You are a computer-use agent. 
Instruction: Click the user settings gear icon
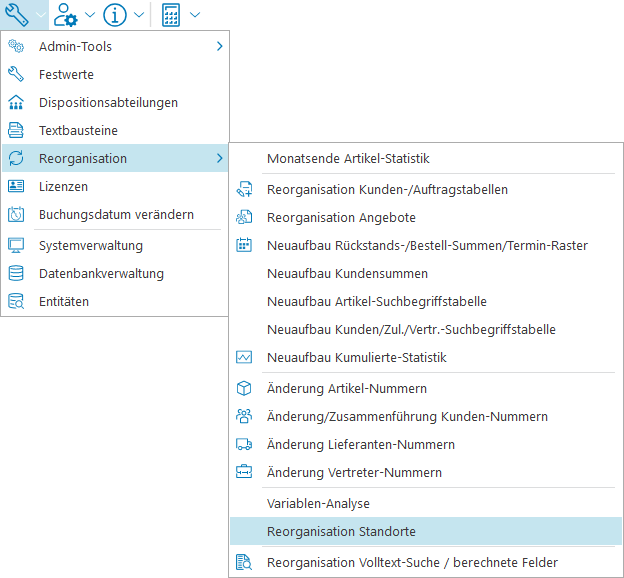click(66, 15)
